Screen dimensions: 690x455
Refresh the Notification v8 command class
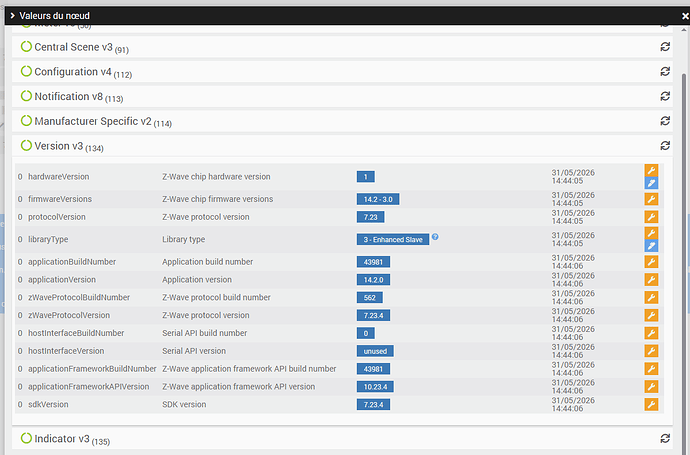(x=665, y=96)
